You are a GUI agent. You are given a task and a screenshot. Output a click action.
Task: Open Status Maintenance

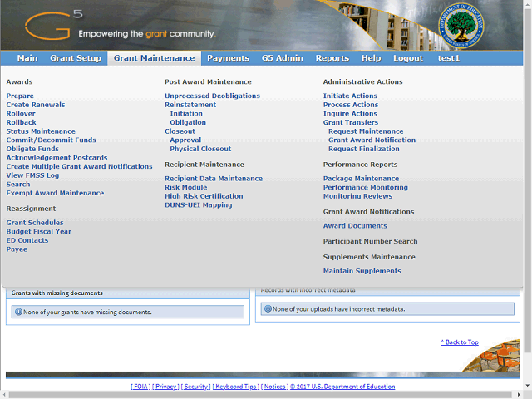tap(41, 131)
